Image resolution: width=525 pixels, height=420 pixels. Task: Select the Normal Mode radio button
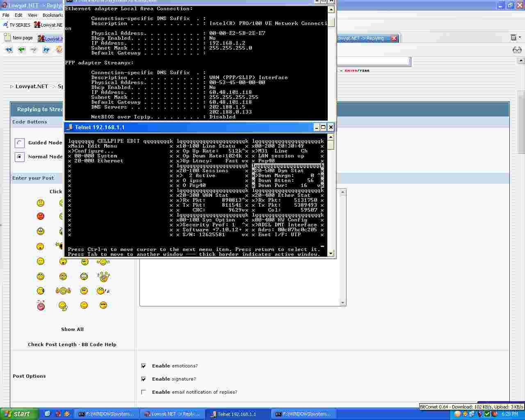click(x=19, y=157)
